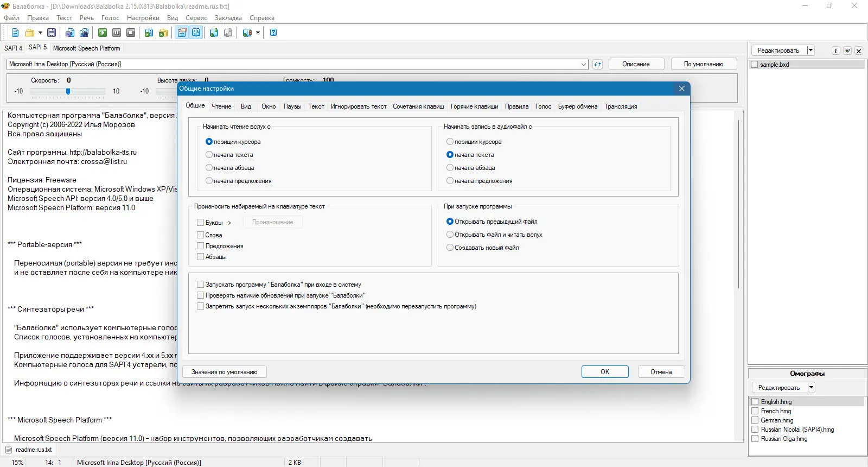Open the dropdown arrow beside the folder icon
Screen dimensions: 868x467
point(40,33)
